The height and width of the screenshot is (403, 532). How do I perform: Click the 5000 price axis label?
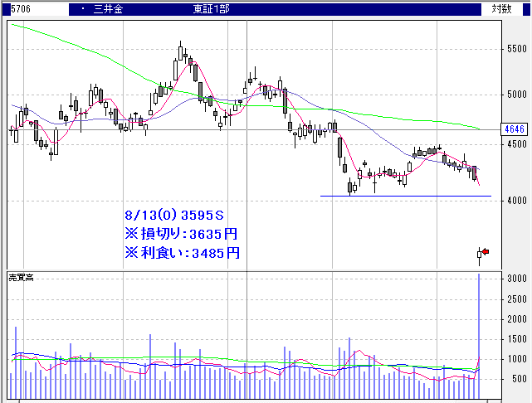point(515,94)
